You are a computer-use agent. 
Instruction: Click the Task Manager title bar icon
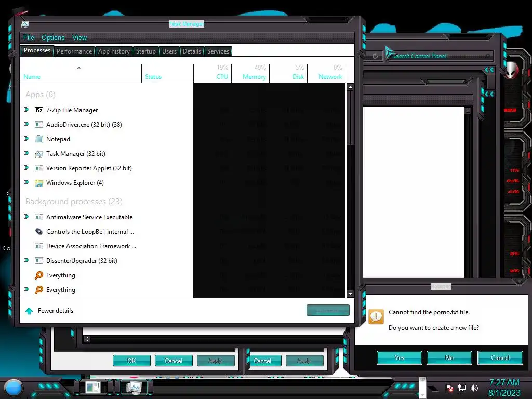coord(25,24)
